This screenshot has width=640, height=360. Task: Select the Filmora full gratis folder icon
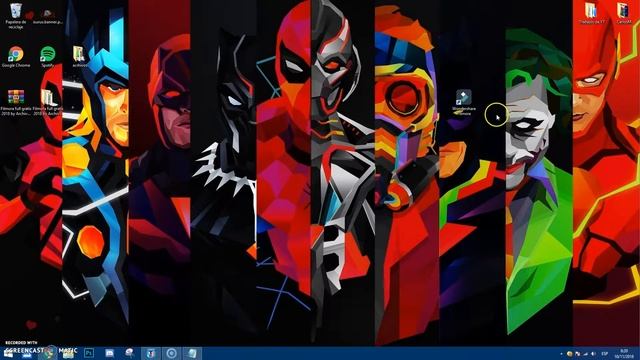pyautogui.click(x=48, y=103)
